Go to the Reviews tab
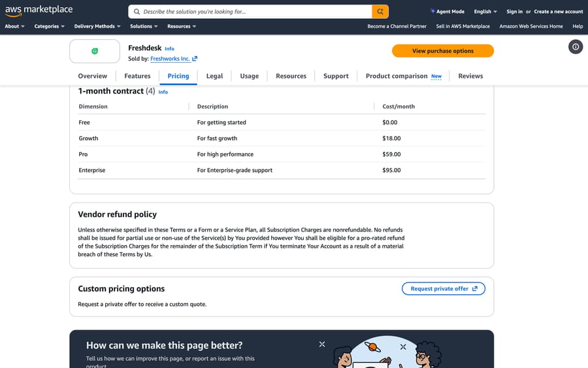 pyautogui.click(x=470, y=76)
